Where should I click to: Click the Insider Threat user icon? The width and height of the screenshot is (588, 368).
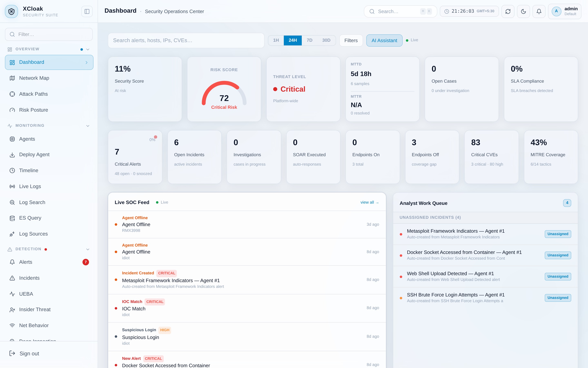pos(12,310)
